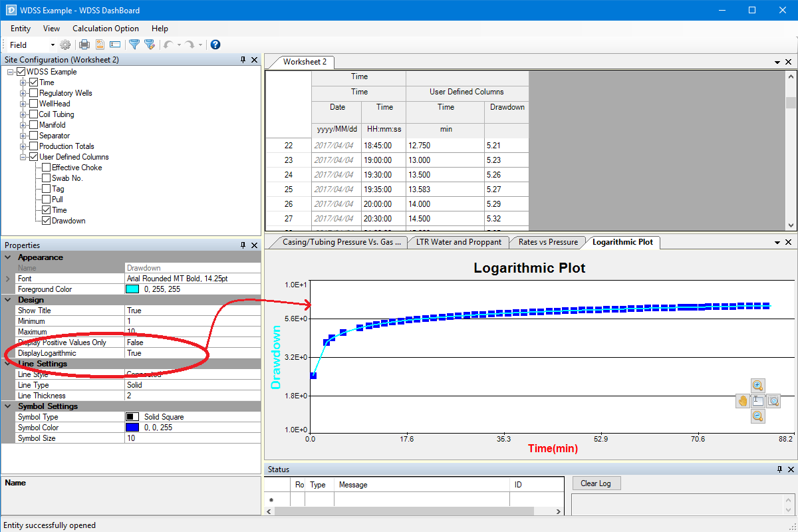Open the orange report document icon

click(x=100, y=45)
